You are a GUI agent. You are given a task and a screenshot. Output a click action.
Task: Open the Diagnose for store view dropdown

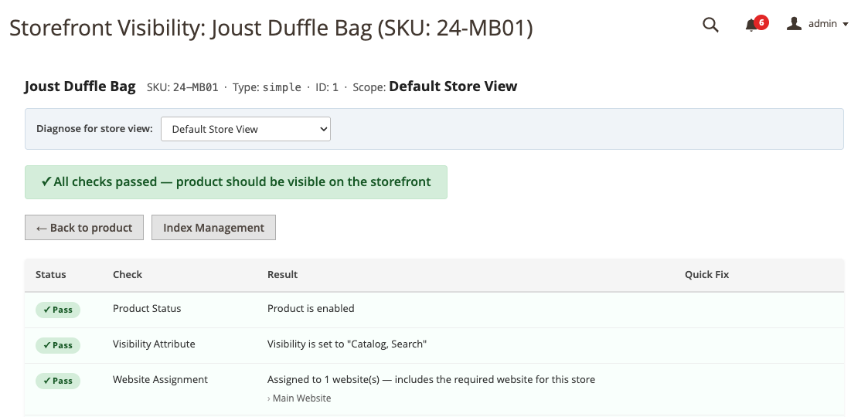(246, 129)
